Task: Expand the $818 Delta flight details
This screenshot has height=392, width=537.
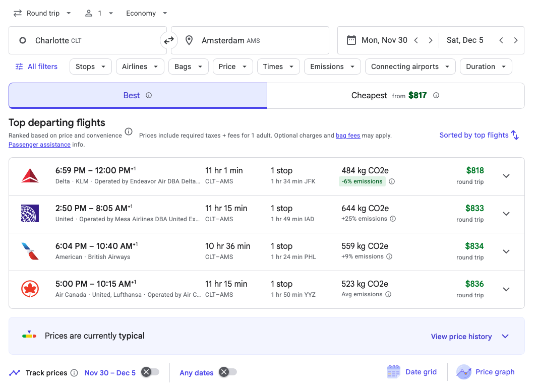Action: point(506,176)
